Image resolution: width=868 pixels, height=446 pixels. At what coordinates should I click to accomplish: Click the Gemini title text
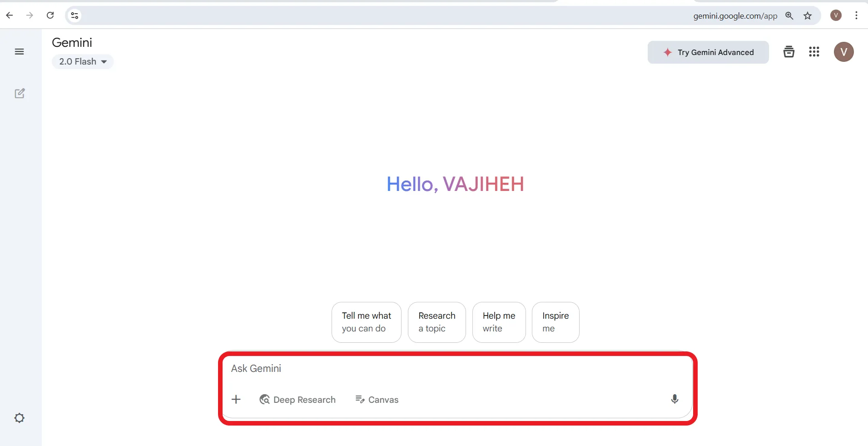pyautogui.click(x=72, y=43)
